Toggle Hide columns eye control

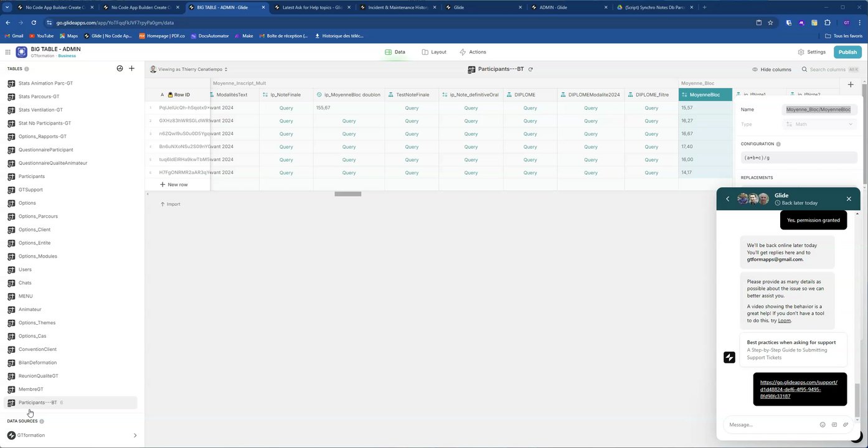[771, 69]
